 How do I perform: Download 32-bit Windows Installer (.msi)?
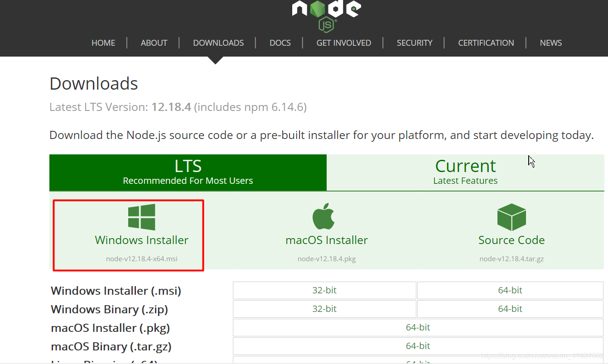point(324,290)
